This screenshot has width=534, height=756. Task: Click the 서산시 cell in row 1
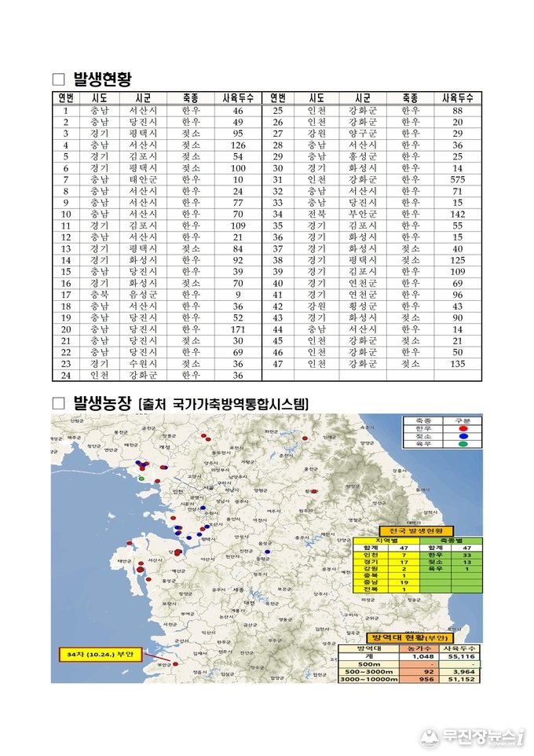click(x=143, y=110)
